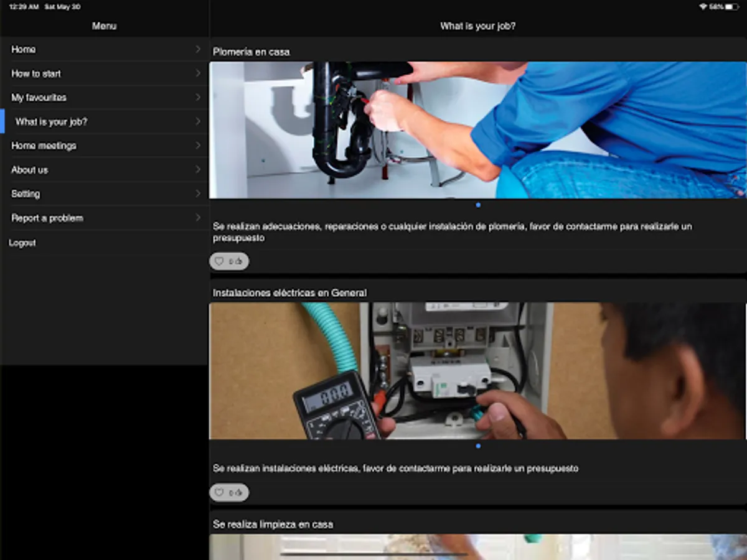Screen dimensions: 747x560
Task: Tap the Instalaciones eléctricas en General title
Action: (x=290, y=293)
